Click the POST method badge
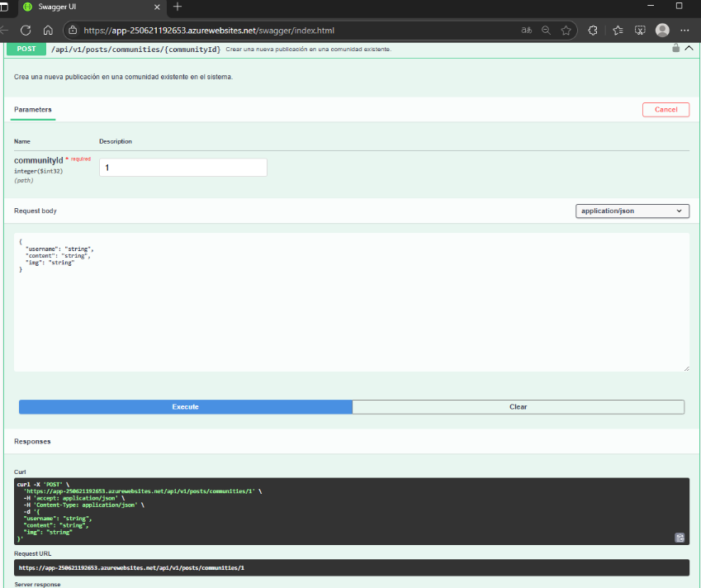 click(x=26, y=49)
